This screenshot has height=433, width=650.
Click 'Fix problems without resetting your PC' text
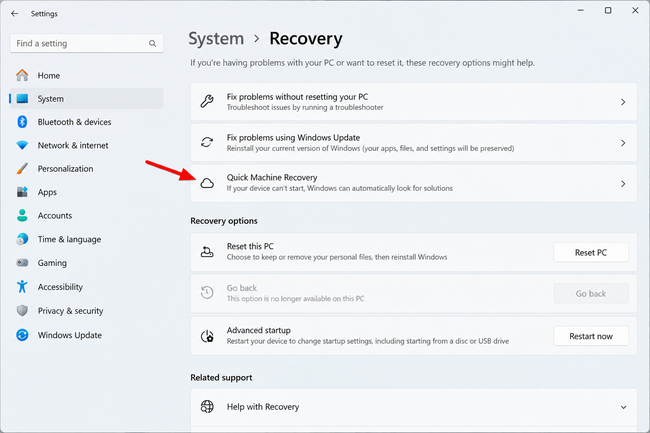click(297, 97)
